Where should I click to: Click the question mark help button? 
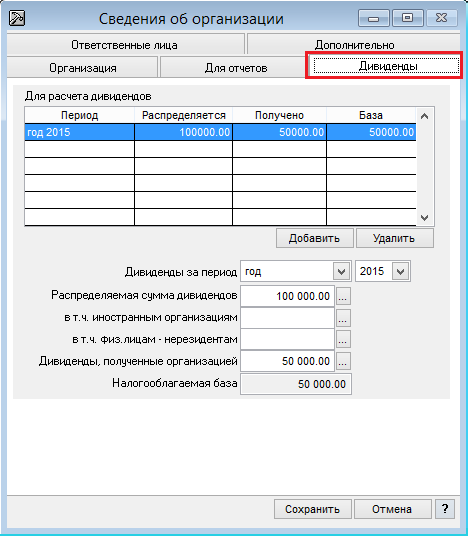coord(444,509)
